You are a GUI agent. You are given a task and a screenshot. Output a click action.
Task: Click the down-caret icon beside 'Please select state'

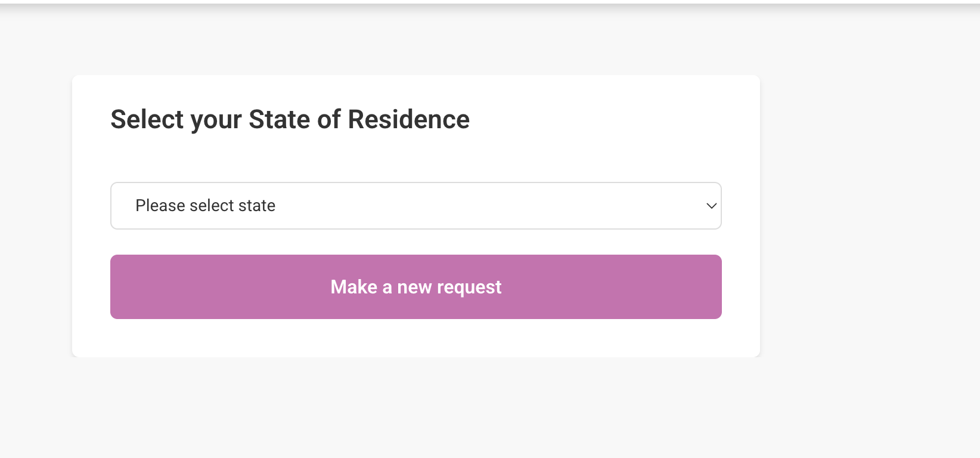(711, 206)
